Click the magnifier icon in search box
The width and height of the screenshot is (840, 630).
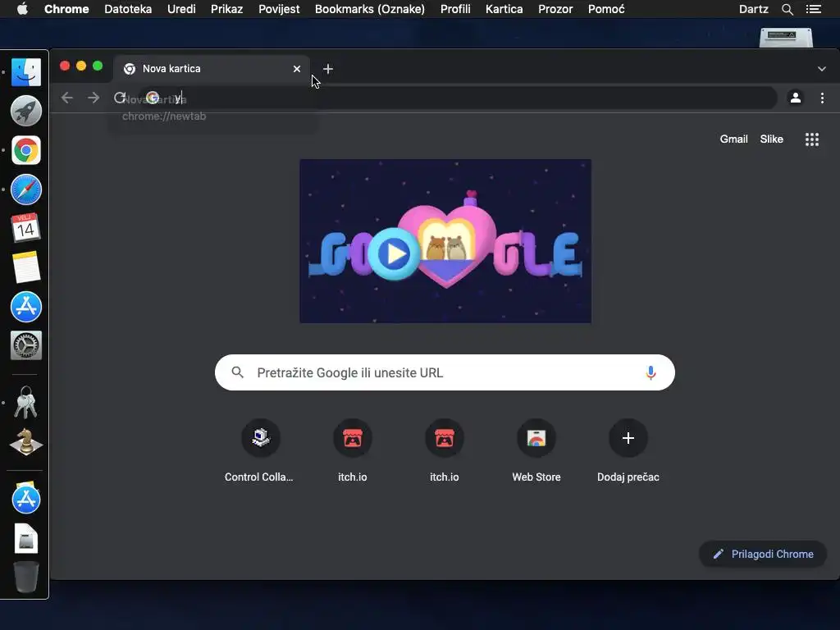coord(237,372)
